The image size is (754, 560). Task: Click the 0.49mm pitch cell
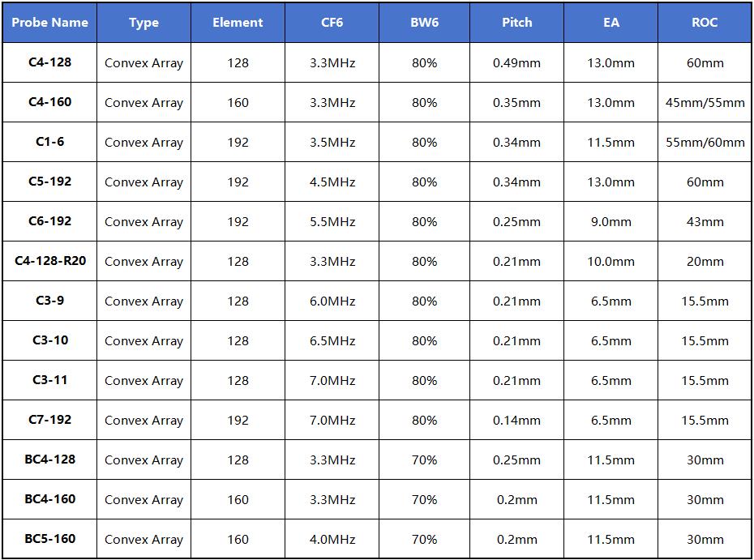[x=516, y=63]
